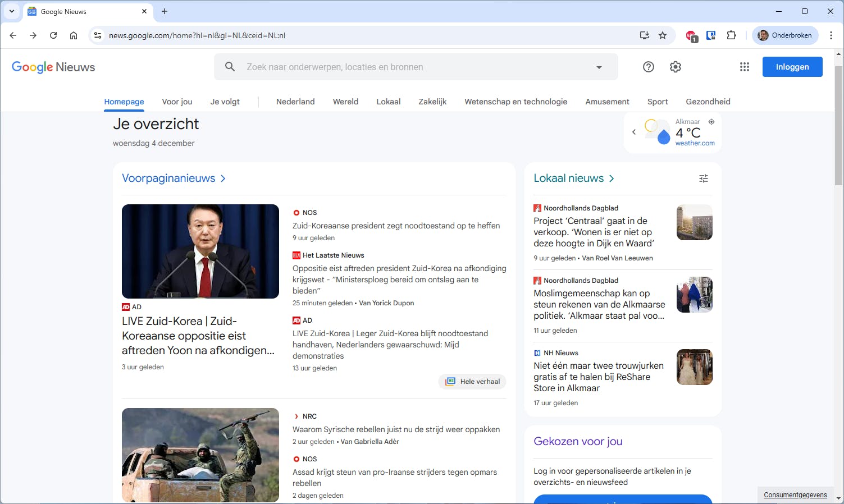Click the install Google News icon
Viewport: 844px width, 504px height.
pyautogui.click(x=644, y=35)
